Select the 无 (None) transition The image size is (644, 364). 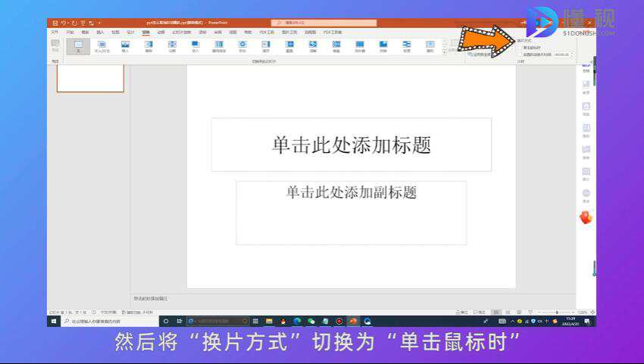click(x=78, y=46)
